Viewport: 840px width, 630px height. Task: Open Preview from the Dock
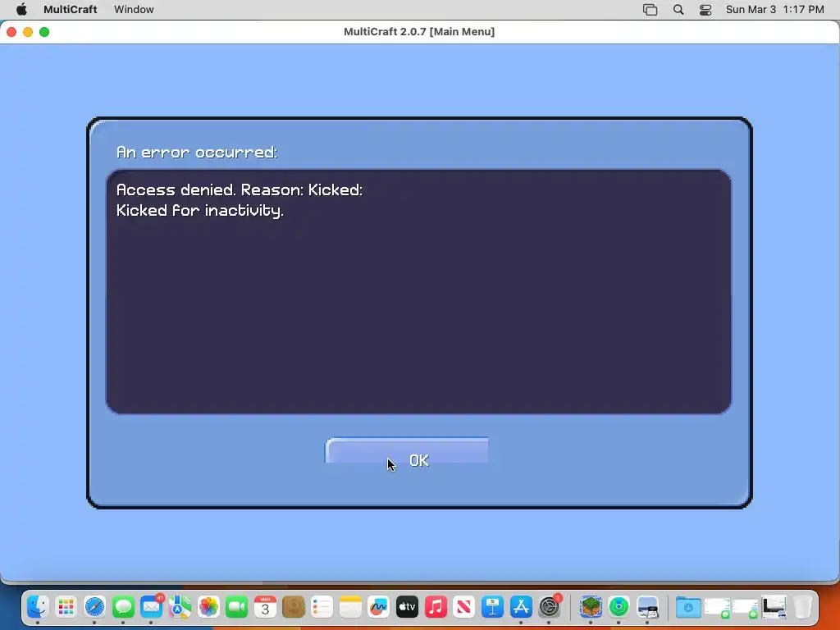(647, 607)
